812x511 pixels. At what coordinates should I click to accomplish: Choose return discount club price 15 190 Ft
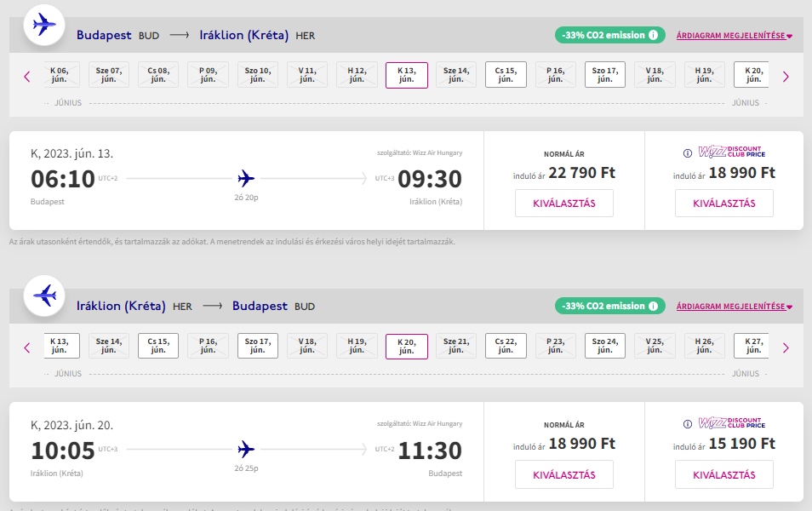coord(723,474)
